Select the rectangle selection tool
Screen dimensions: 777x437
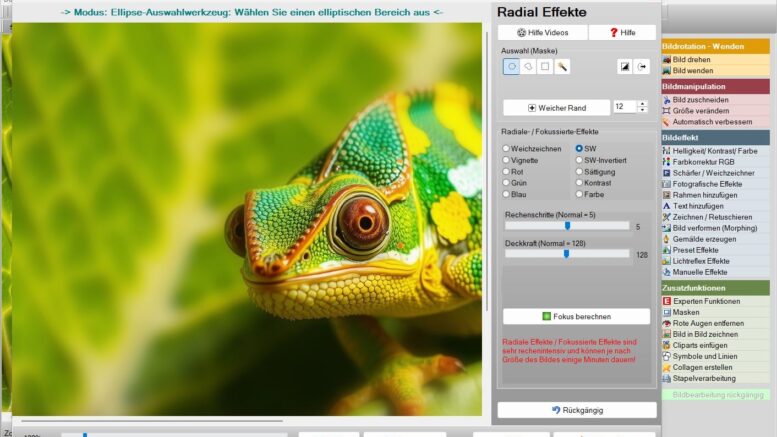click(545, 67)
